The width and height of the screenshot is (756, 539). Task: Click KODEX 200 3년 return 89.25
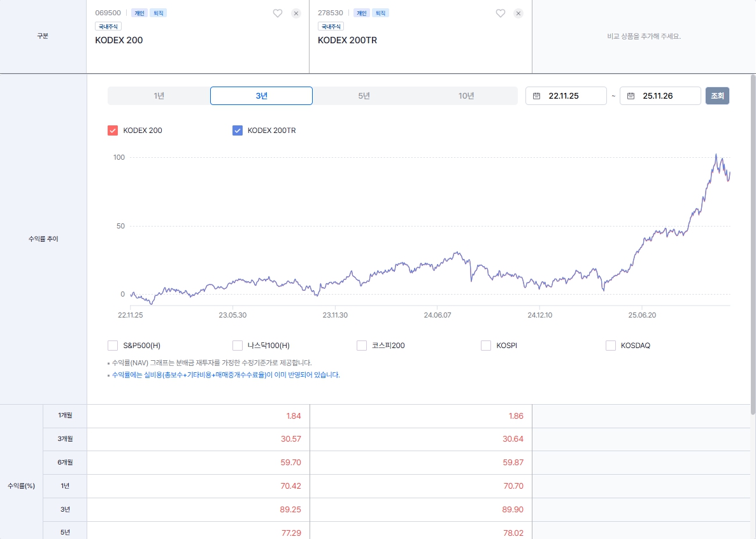pos(290,510)
